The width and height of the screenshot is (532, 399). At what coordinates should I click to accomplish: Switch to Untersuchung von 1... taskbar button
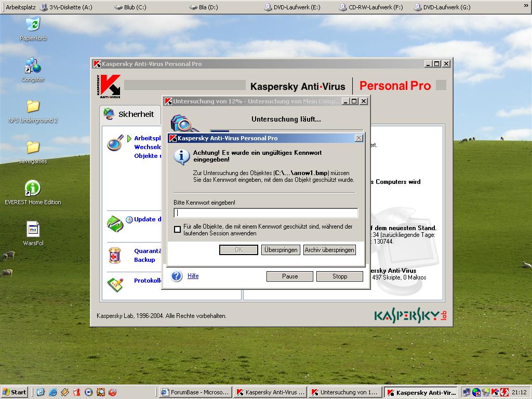pos(345,392)
